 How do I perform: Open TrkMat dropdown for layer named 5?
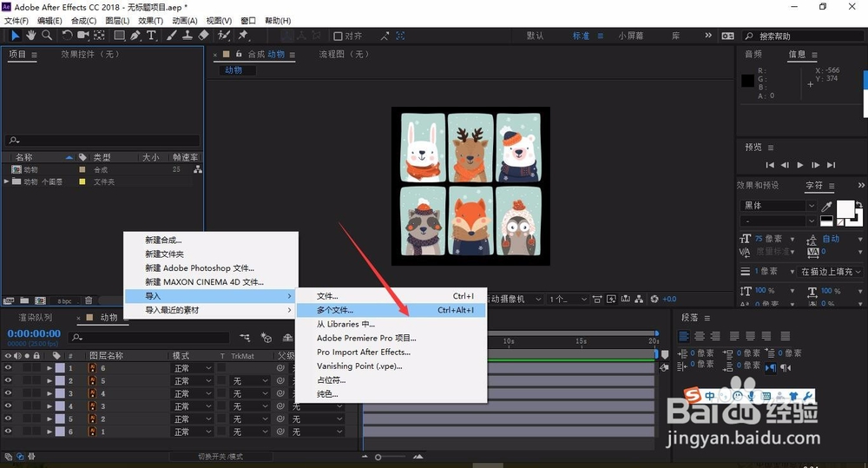click(250, 380)
